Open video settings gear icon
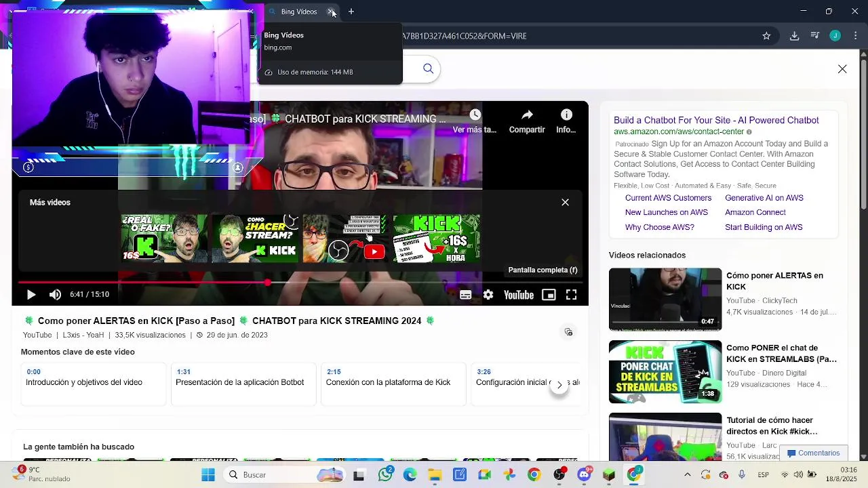The width and height of the screenshot is (868, 488). coord(488,295)
